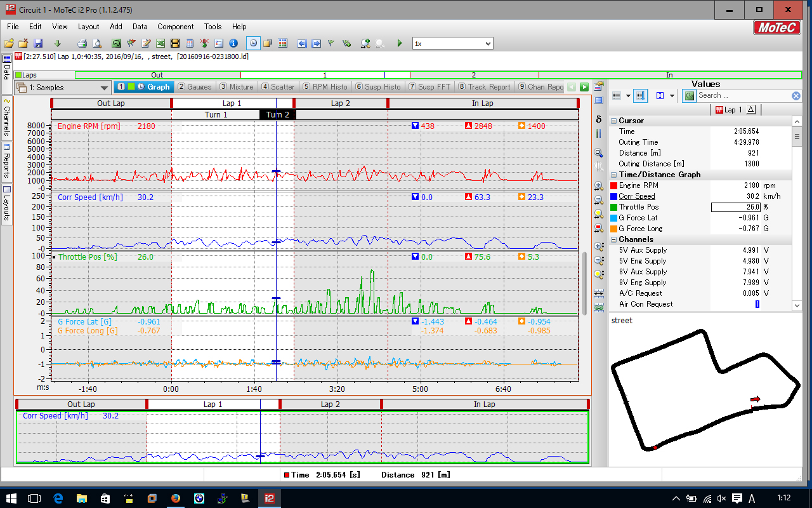Viewport: 812px width, 508px height.
Task: Start playback with green play icon
Action: coord(400,43)
